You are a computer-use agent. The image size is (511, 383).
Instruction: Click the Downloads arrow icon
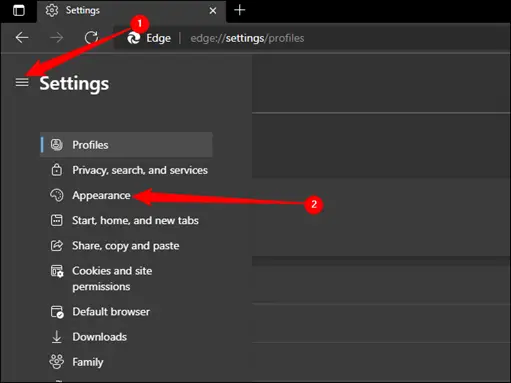[x=57, y=337]
